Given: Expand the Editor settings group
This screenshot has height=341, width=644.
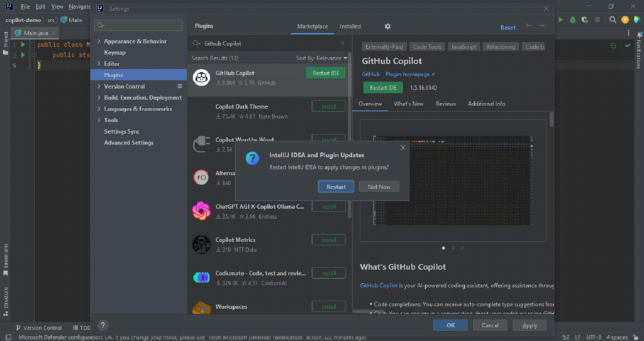Looking at the screenshot, I should coord(99,63).
